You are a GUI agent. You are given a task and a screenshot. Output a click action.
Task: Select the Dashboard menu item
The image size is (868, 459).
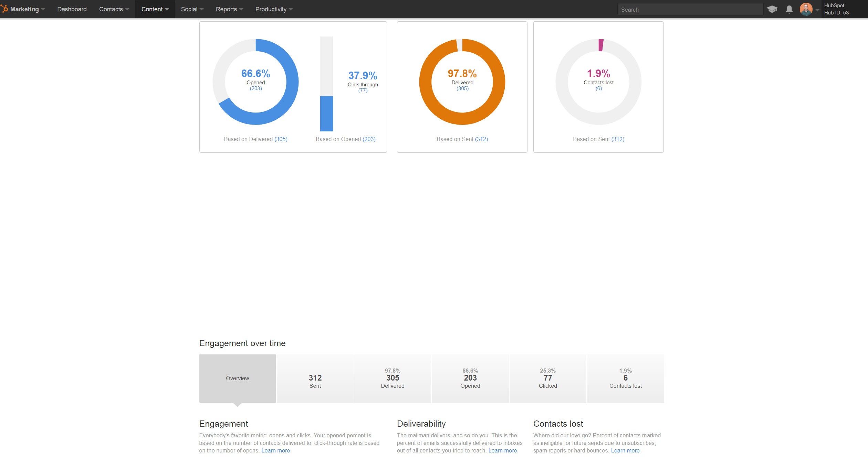point(72,9)
